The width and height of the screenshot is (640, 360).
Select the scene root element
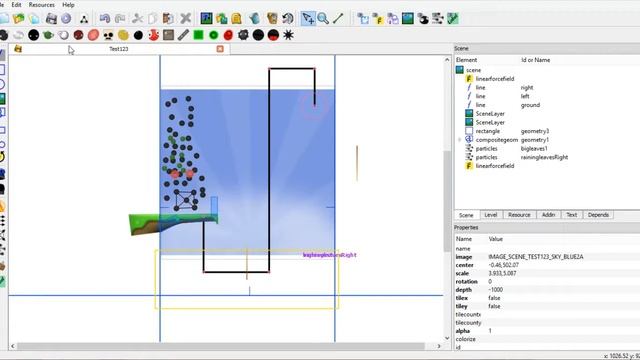(473, 70)
